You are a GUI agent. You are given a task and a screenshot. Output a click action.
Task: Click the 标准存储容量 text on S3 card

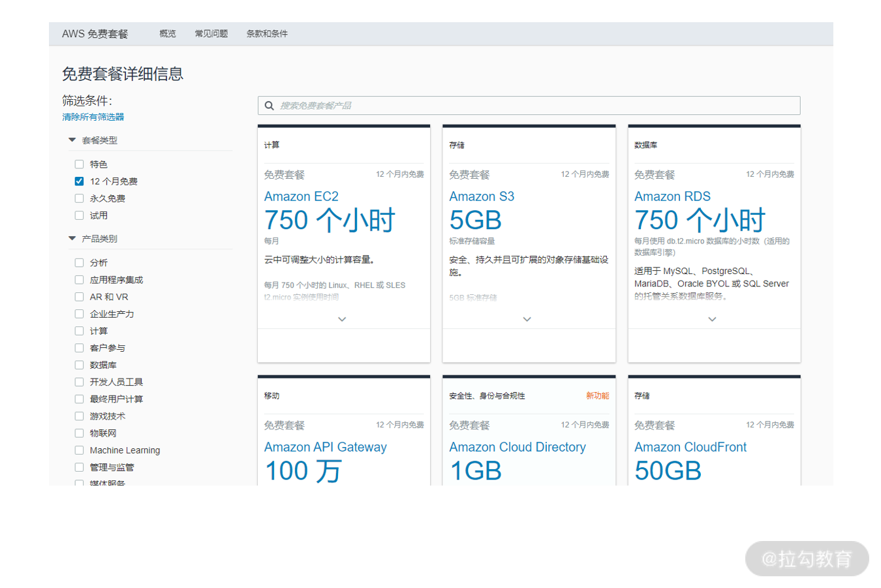coord(472,241)
